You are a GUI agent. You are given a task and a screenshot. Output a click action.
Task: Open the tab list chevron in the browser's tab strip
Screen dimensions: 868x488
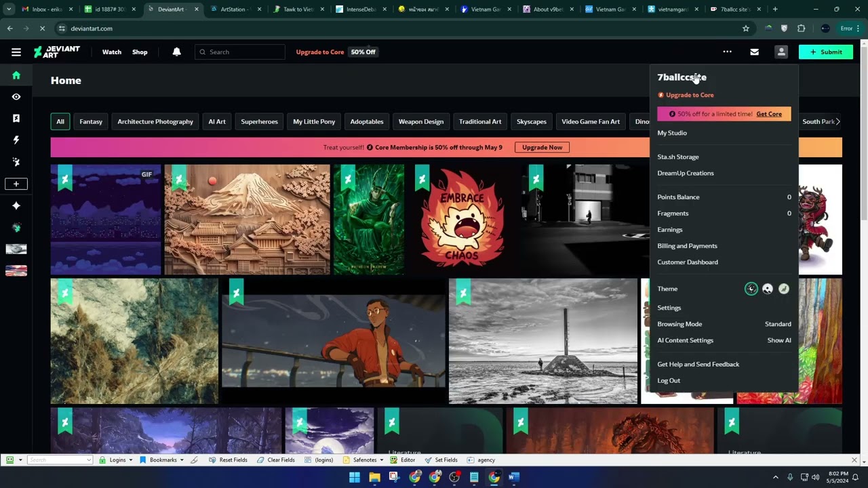[x=8, y=9]
